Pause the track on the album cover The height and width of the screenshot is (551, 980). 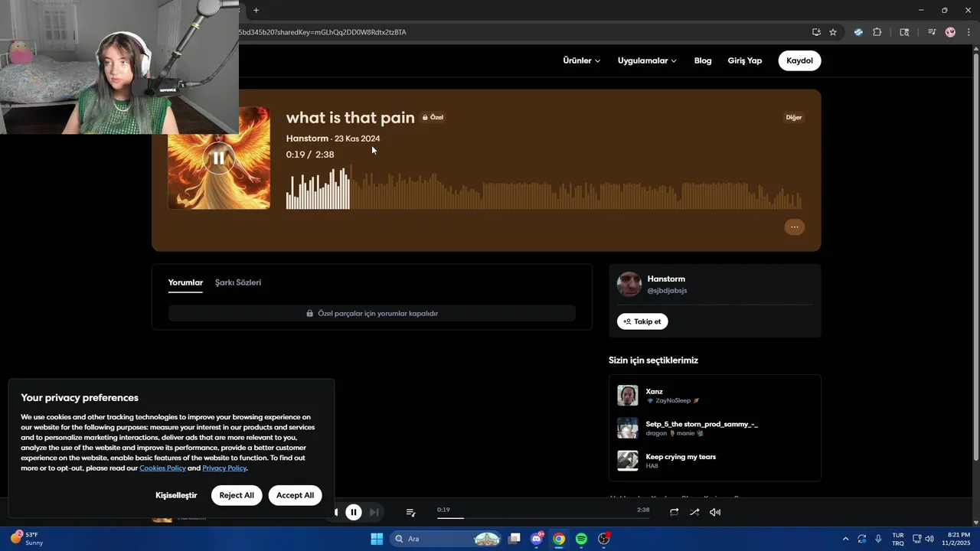[219, 158]
